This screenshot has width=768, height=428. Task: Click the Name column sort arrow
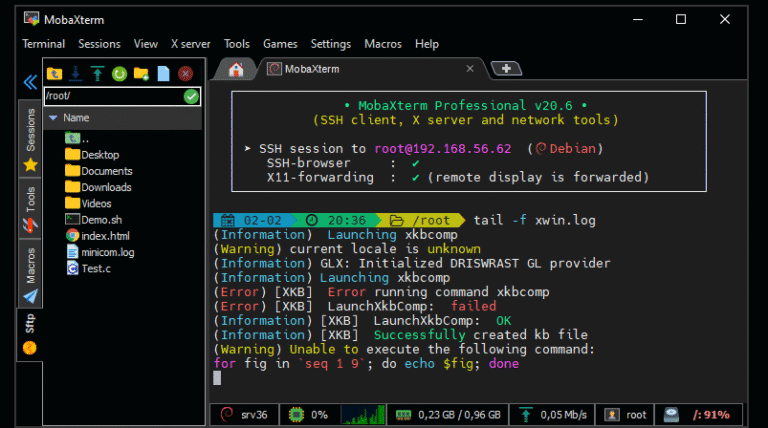pos(52,118)
